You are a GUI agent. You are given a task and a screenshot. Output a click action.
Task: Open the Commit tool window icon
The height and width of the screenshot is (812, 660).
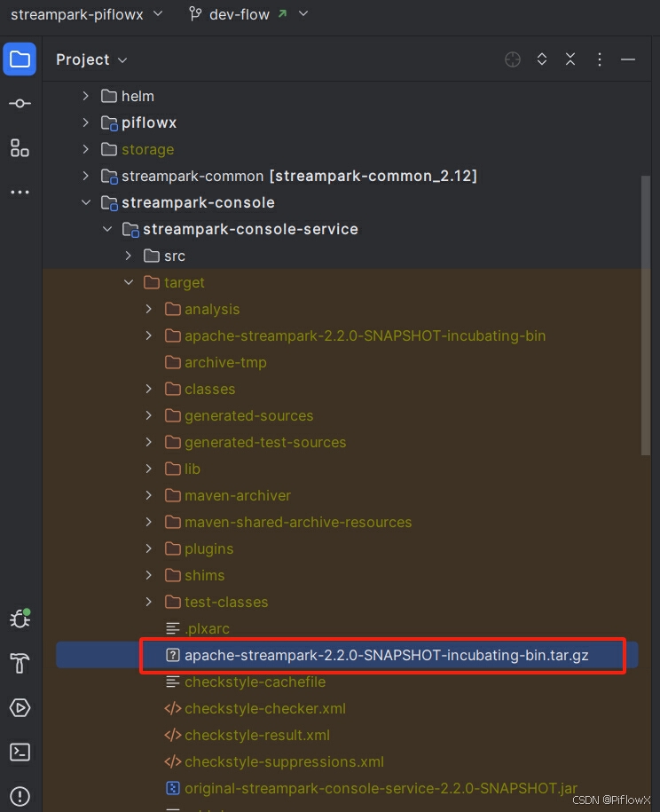pyautogui.click(x=20, y=104)
